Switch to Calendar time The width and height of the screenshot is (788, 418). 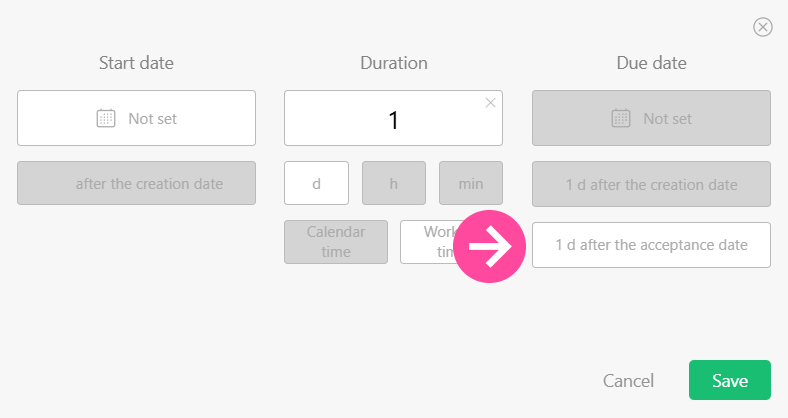click(336, 242)
